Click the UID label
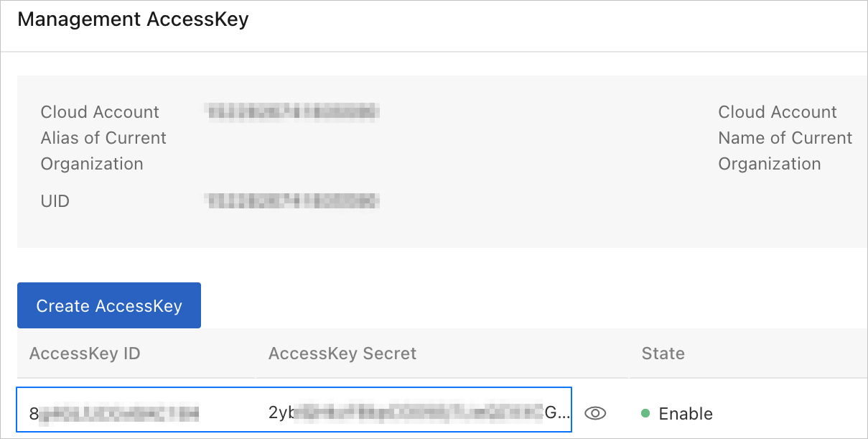This screenshot has width=868, height=439. tap(55, 201)
